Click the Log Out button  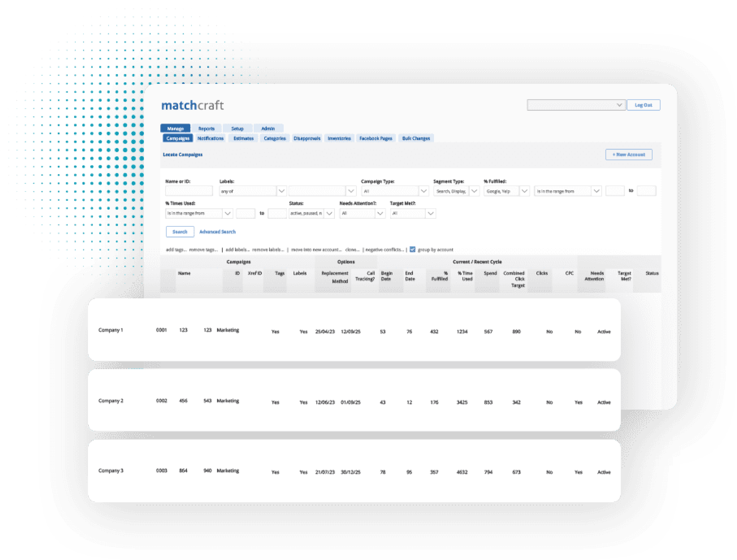643,105
